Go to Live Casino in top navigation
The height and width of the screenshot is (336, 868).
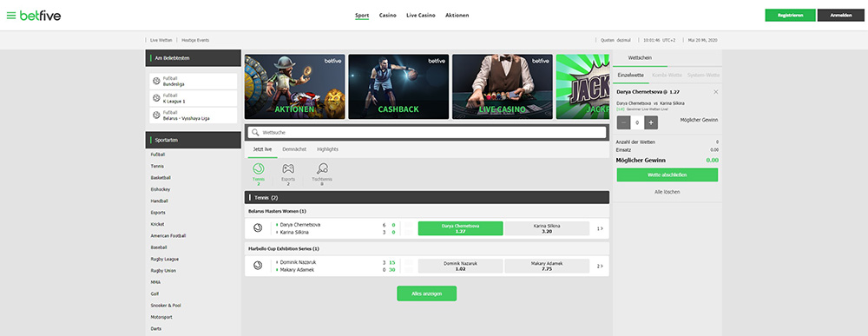pyautogui.click(x=421, y=16)
